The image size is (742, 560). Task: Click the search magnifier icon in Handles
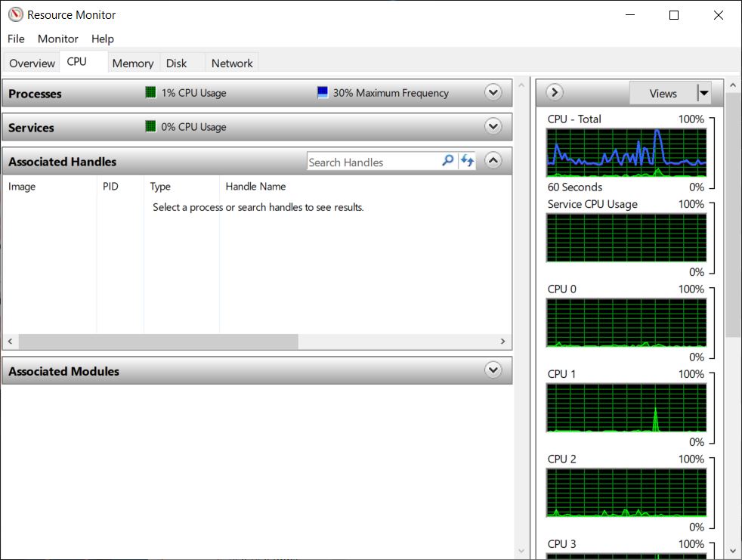pyautogui.click(x=447, y=161)
